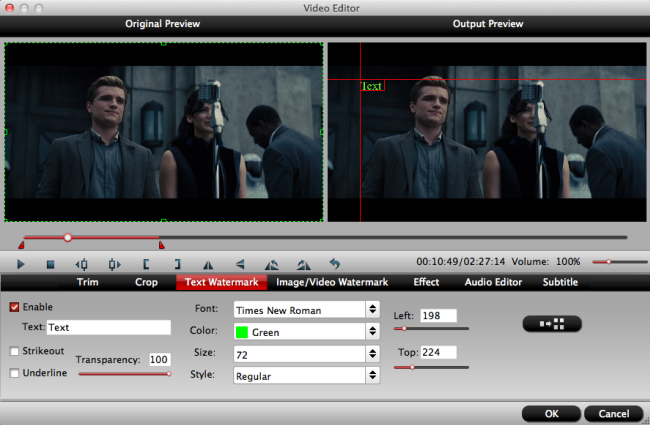Screen dimensions: 650x425
Task: Rotate video clockwise
Action: click(x=303, y=265)
